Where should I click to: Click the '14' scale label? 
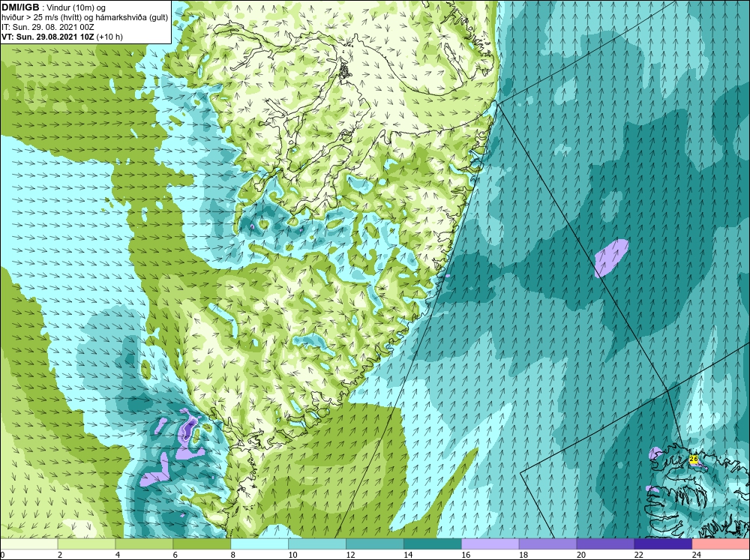pyautogui.click(x=408, y=555)
